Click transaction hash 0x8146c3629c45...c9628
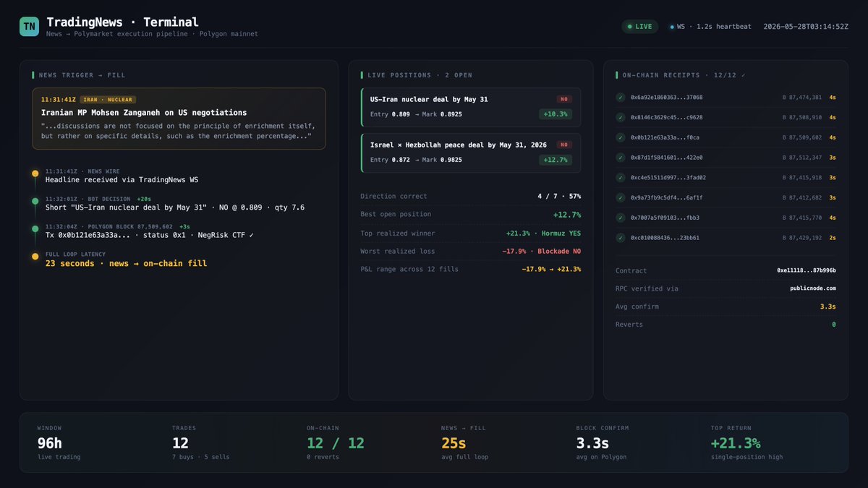This screenshot has height=488, width=868. (x=666, y=117)
